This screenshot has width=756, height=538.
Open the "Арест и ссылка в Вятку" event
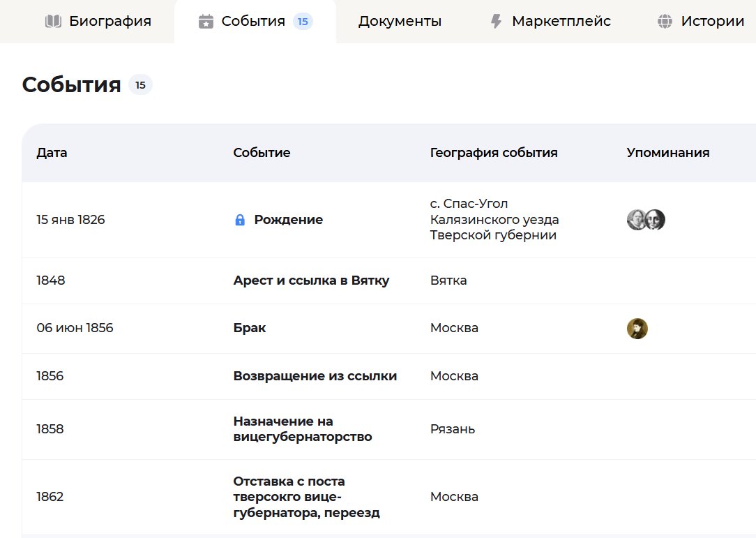(311, 281)
